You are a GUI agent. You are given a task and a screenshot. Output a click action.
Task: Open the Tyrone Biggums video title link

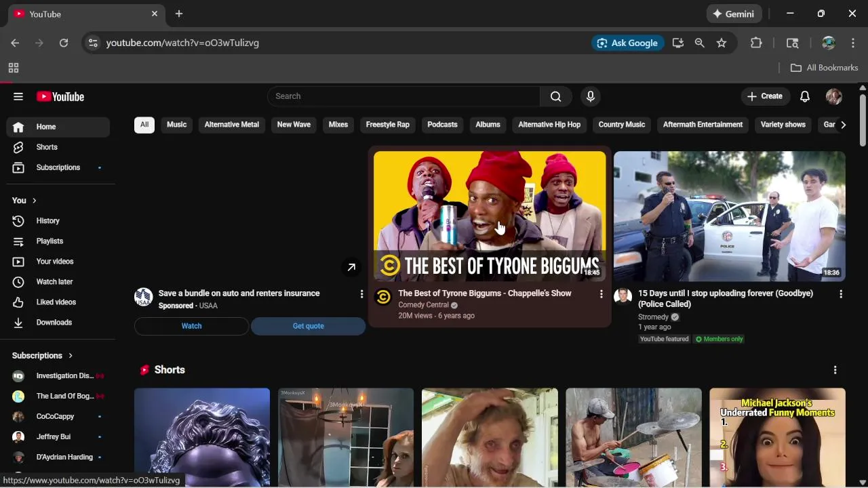(x=485, y=293)
